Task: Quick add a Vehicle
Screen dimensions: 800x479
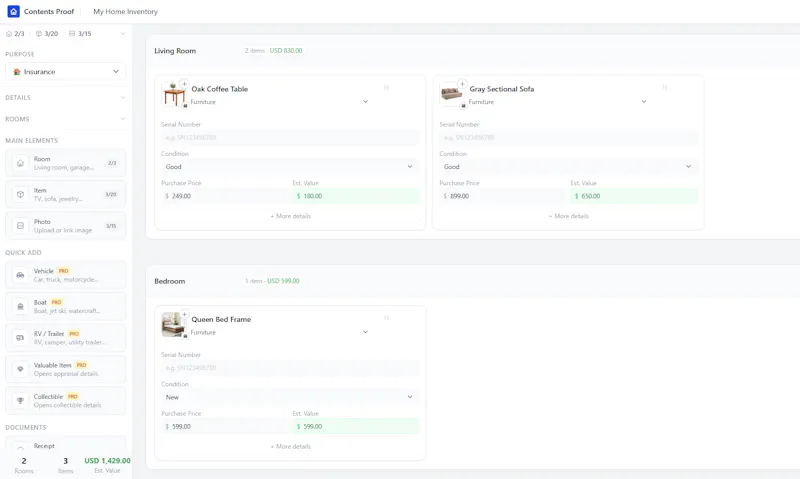Action: 66,275
